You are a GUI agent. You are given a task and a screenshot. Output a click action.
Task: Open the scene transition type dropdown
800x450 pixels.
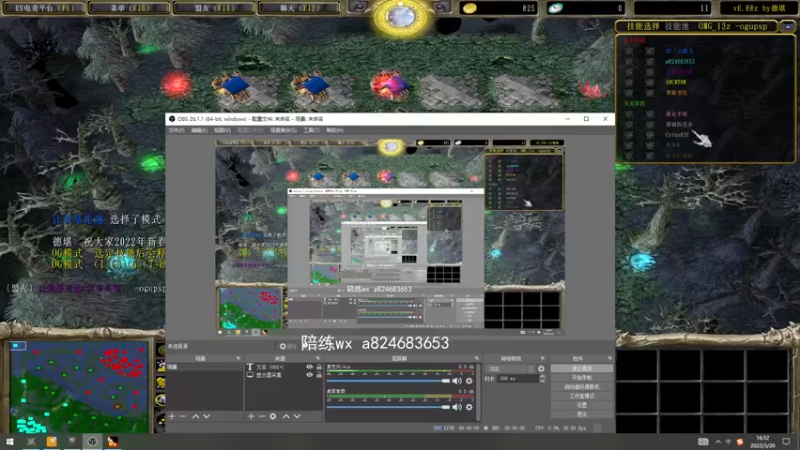click(511, 368)
